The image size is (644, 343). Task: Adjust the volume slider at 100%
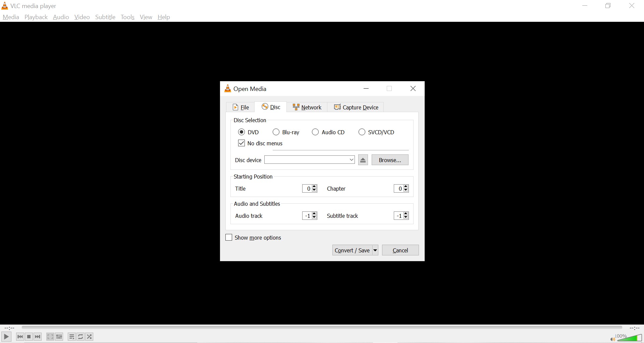pyautogui.click(x=630, y=338)
